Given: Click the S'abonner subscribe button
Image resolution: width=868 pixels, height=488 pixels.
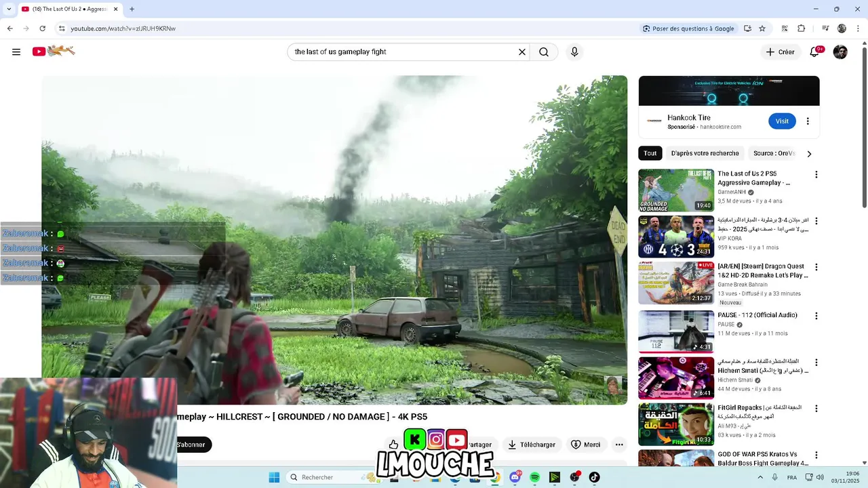Looking at the screenshot, I should pos(193,445).
